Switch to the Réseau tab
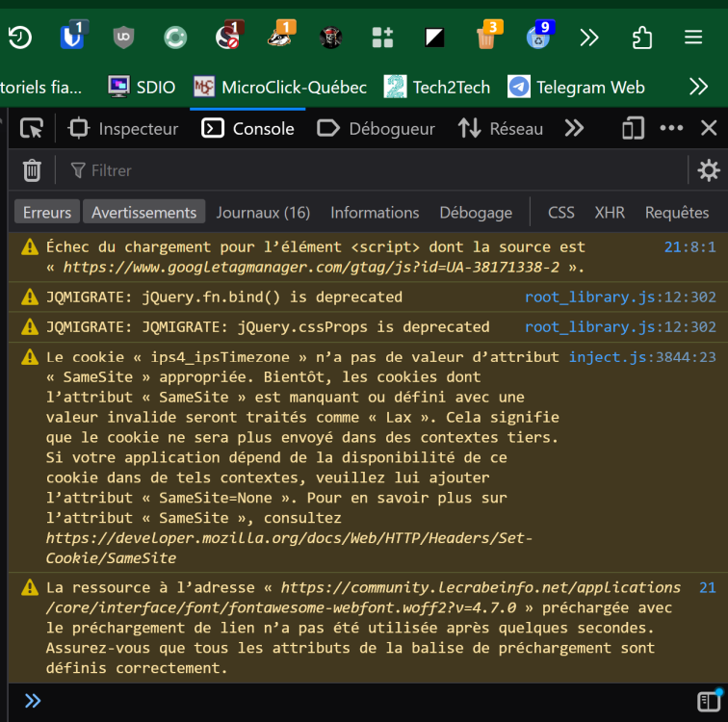 point(500,129)
